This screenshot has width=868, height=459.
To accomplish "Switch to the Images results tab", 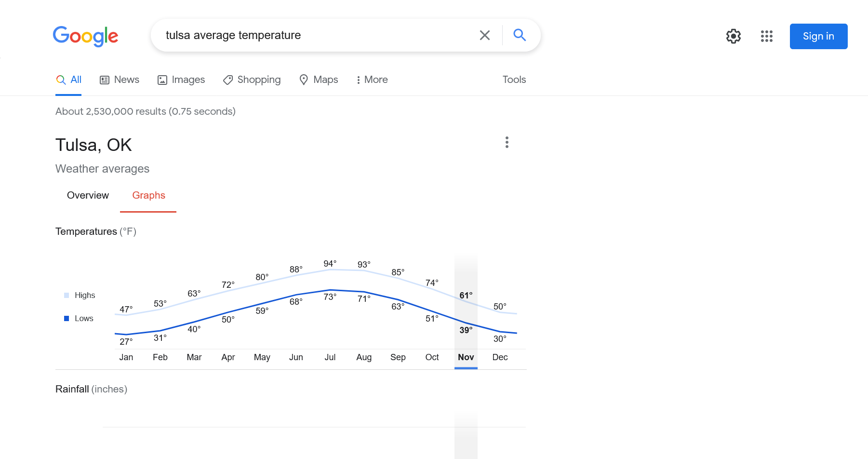I will point(181,80).
